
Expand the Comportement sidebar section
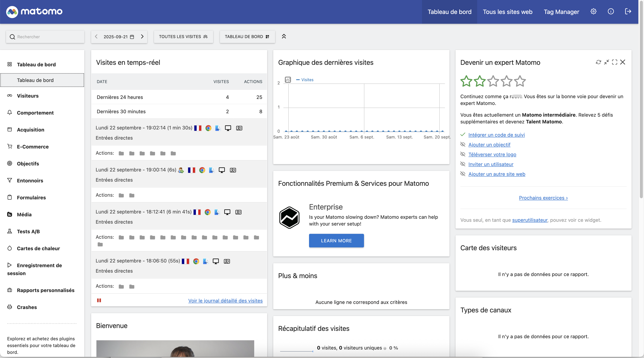pyautogui.click(x=35, y=113)
